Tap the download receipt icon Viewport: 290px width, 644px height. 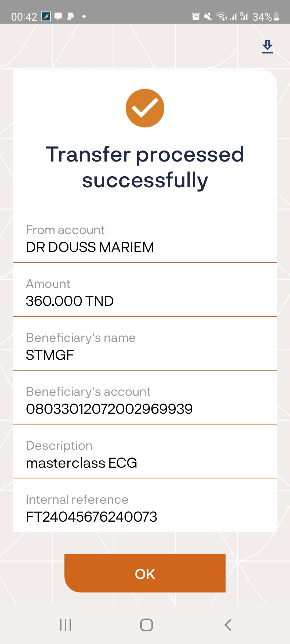(x=267, y=47)
